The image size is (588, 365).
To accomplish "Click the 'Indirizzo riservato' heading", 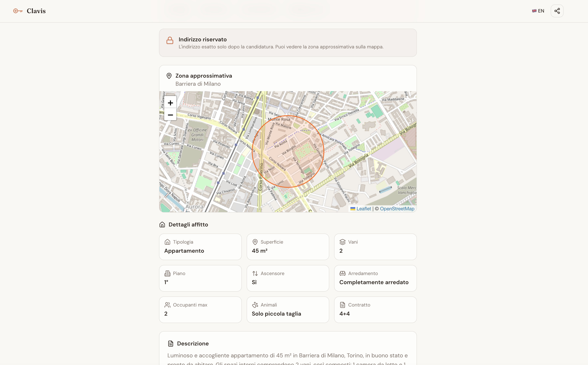I will point(203,39).
